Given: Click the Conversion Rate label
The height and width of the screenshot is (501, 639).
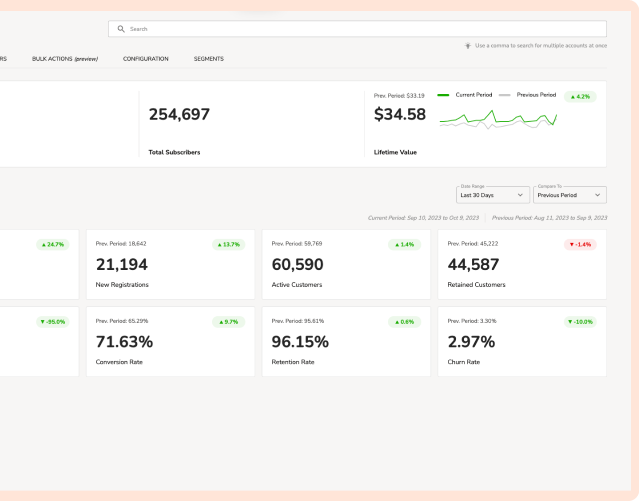Looking at the screenshot, I should [x=119, y=362].
